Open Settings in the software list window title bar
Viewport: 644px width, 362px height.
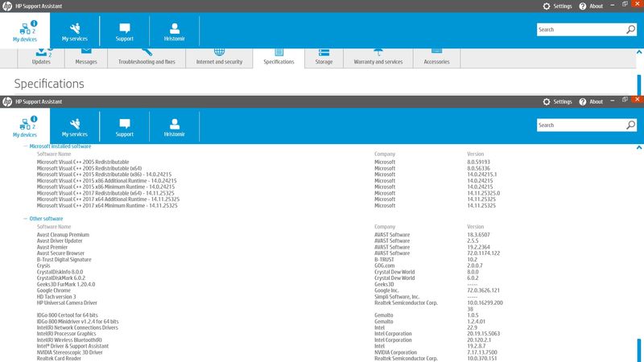coord(557,102)
